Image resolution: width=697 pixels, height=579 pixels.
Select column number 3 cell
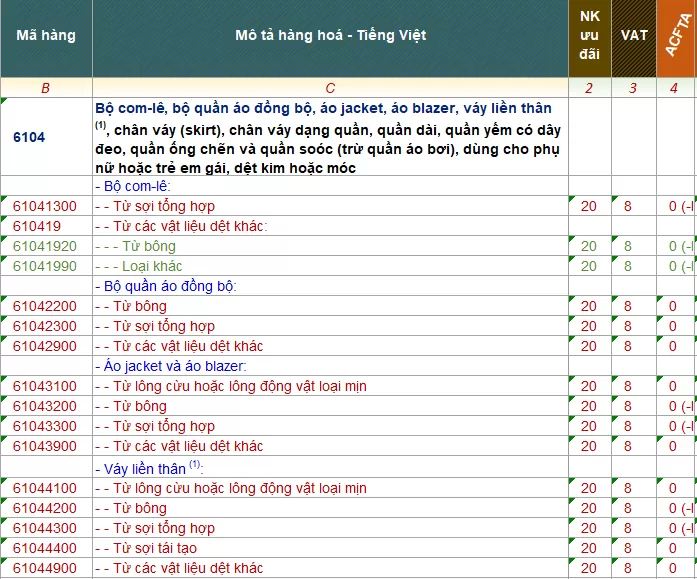(x=634, y=88)
